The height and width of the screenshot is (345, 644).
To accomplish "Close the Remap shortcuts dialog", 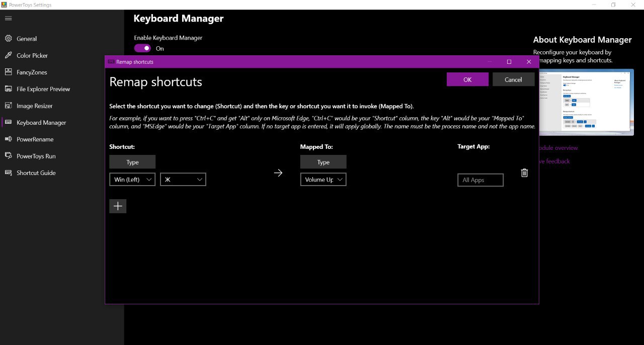I will [x=529, y=62].
